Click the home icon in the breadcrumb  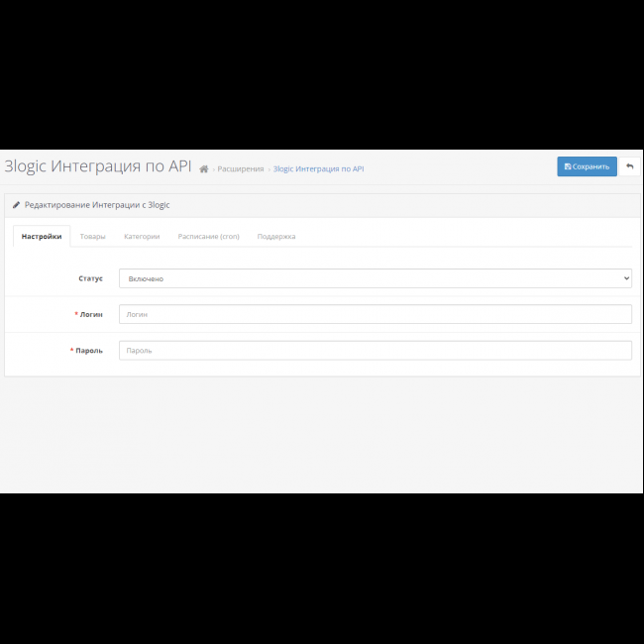(x=204, y=169)
